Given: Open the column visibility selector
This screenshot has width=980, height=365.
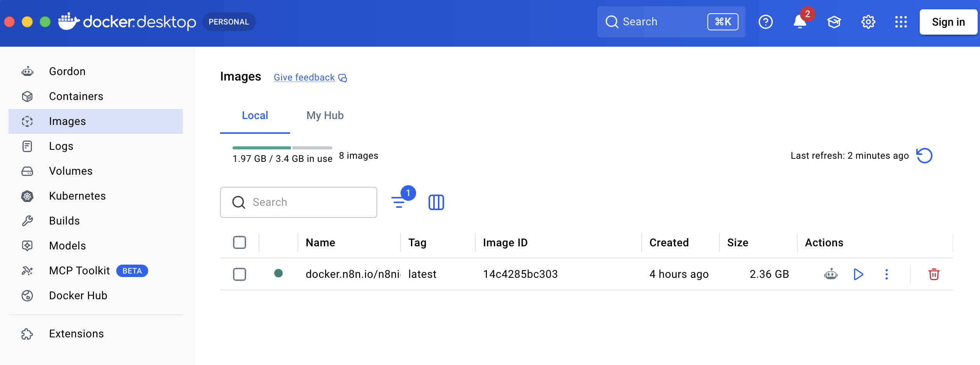Looking at the screenshot, I should pyautogui.click(x=436, y=202).
